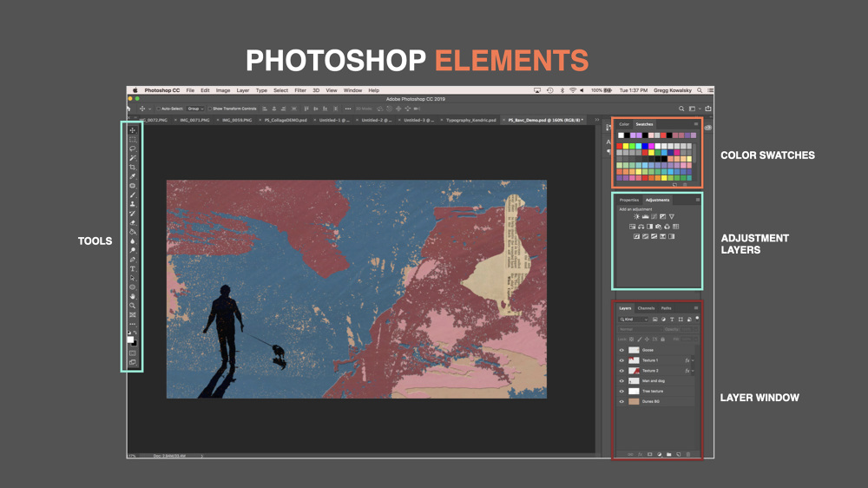Expand effects on Texture 1 layer
868x488 pixels.
coord(692,360)
